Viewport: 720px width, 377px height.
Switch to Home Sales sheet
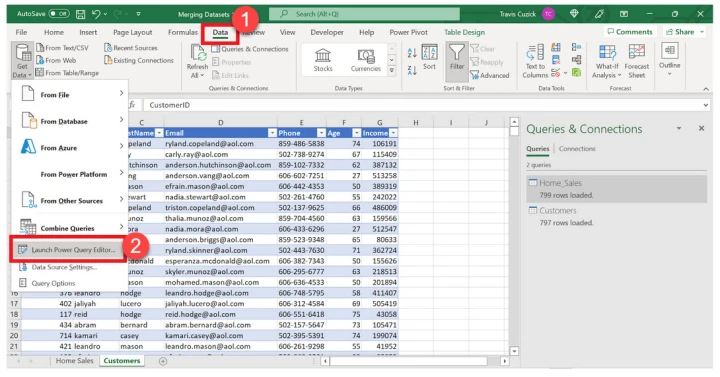(x=74, y=361)
